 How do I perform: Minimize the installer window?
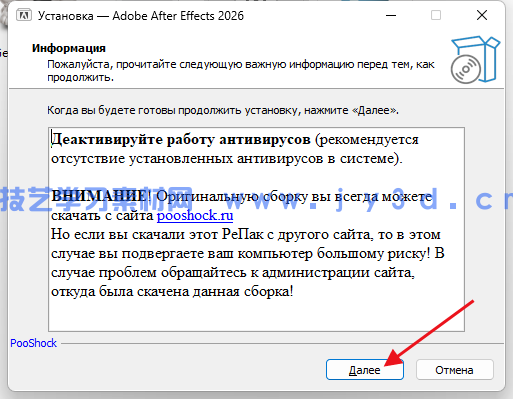(x=391, y=15)
